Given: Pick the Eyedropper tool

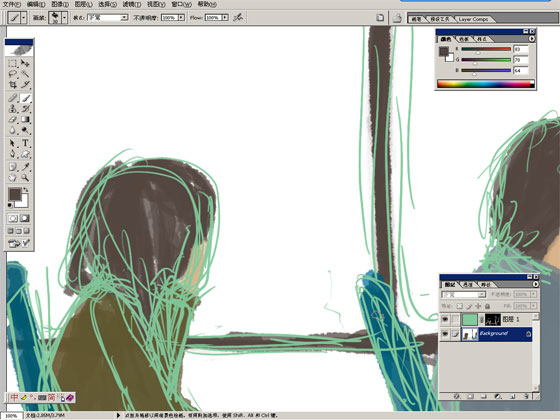Looking at the screenshot, I should (25, 167).
